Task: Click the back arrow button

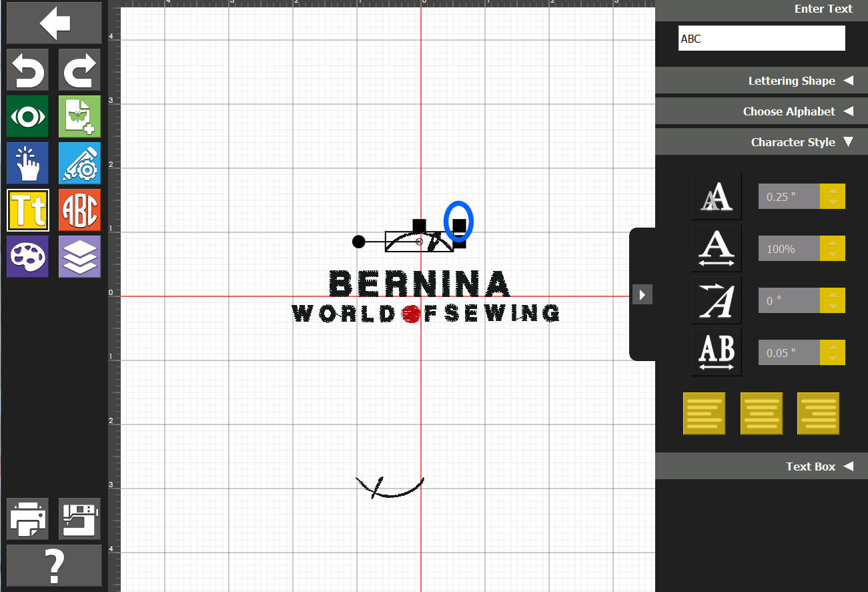Action: [x=54, y=23]
